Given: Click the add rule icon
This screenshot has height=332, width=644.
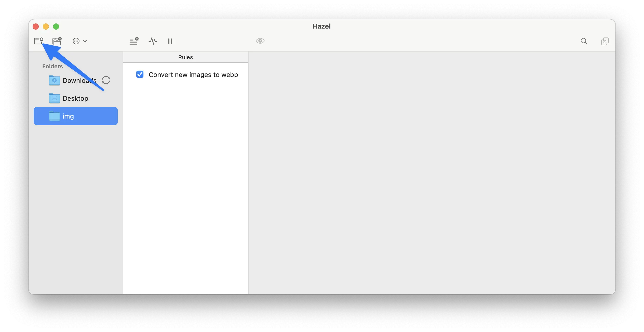Looking at the screenshot, I should tap(134, 41).
